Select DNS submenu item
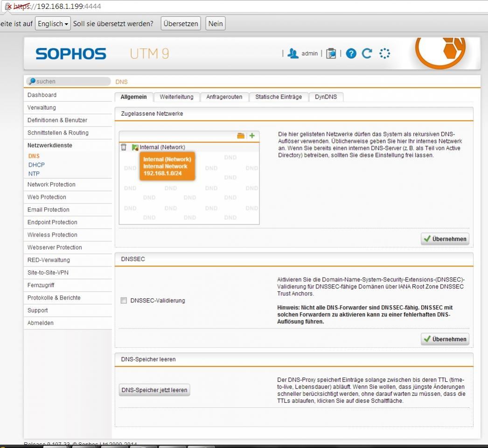 coord(34,156)
